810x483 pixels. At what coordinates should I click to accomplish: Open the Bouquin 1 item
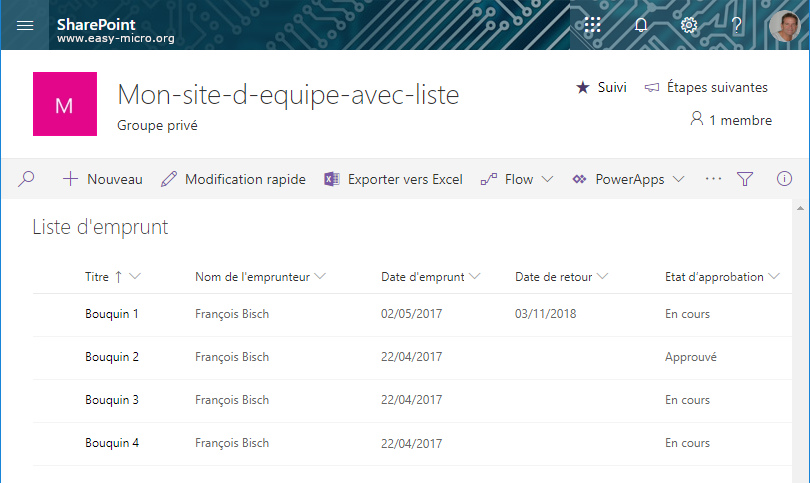[x=112, y=314]
